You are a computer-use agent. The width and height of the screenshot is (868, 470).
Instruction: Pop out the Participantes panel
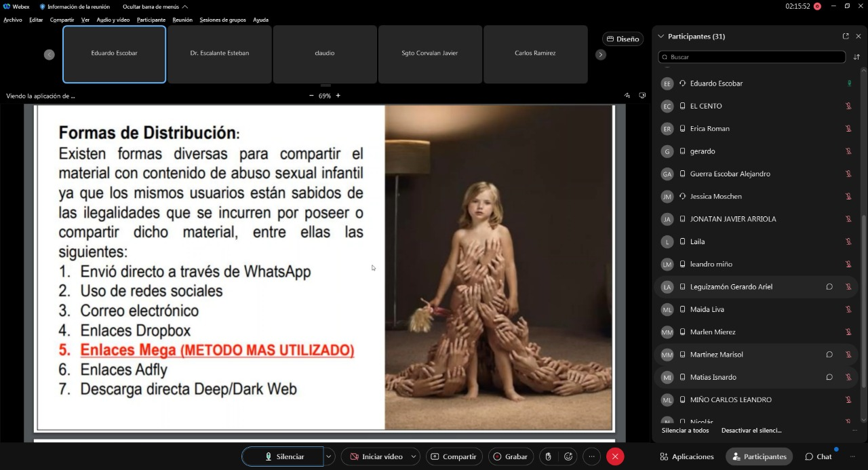846,36
